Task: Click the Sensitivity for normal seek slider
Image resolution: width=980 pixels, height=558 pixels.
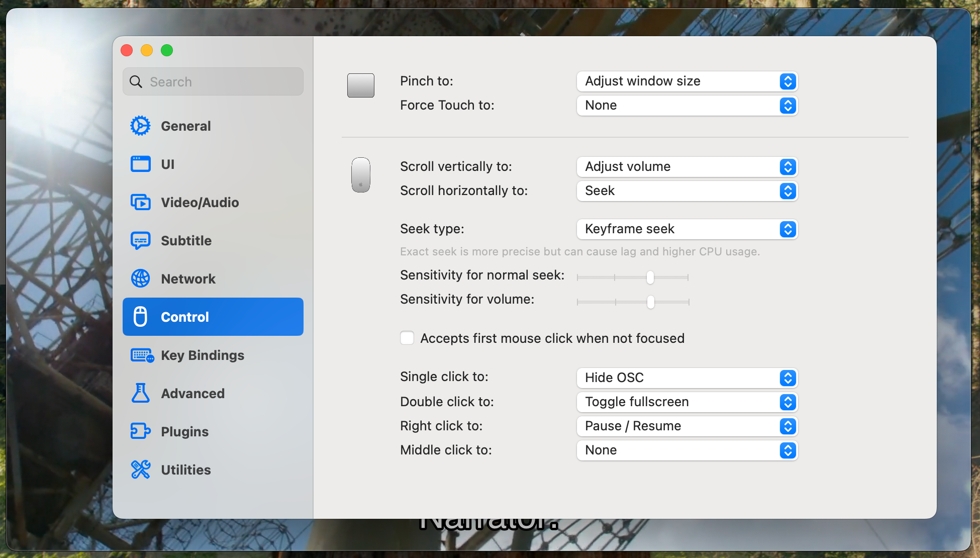Action: 633,277
